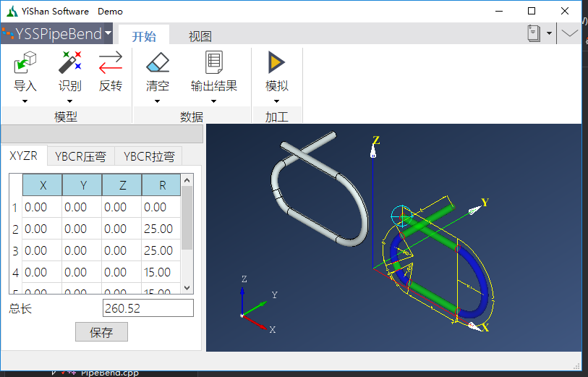
Task: Open dropdown arrow under 清空
Action: click(158, 101)
